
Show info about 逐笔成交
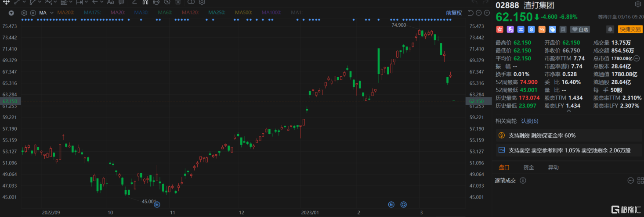[522, 180]
